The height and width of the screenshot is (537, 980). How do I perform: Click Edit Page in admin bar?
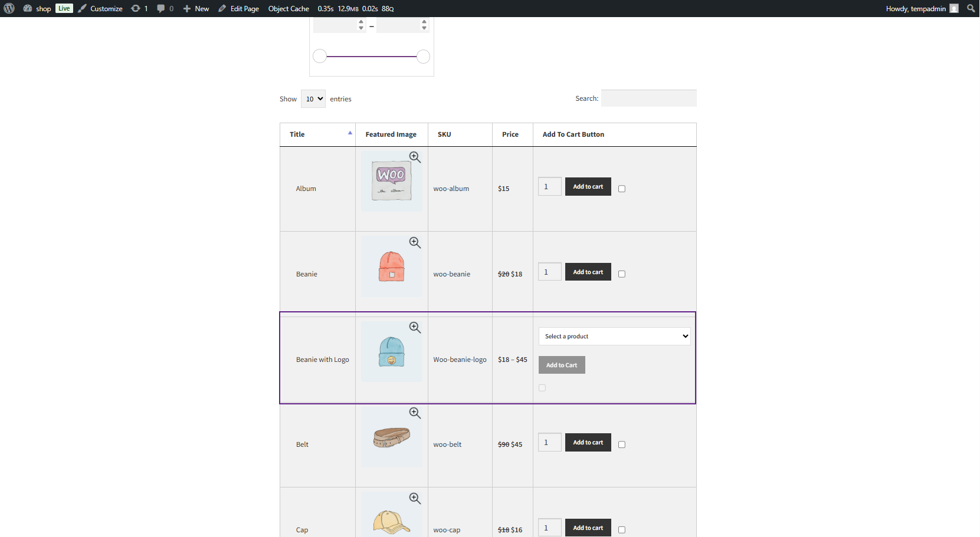point(238,8)
